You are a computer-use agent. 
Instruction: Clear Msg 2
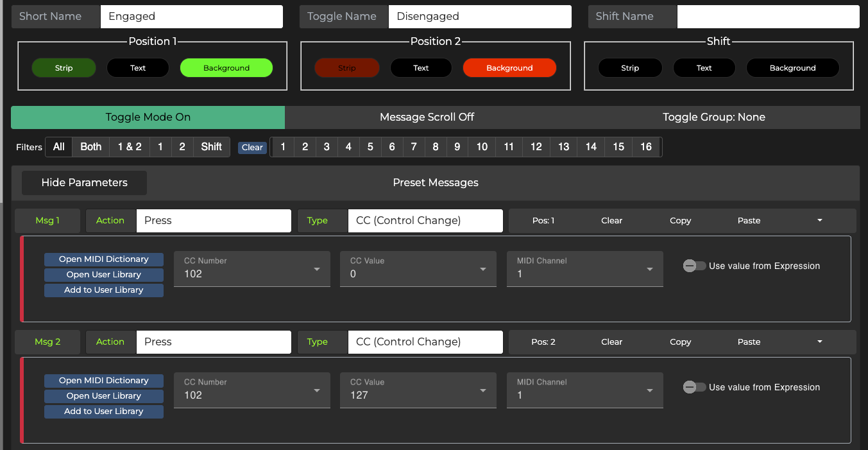[612, 342]
